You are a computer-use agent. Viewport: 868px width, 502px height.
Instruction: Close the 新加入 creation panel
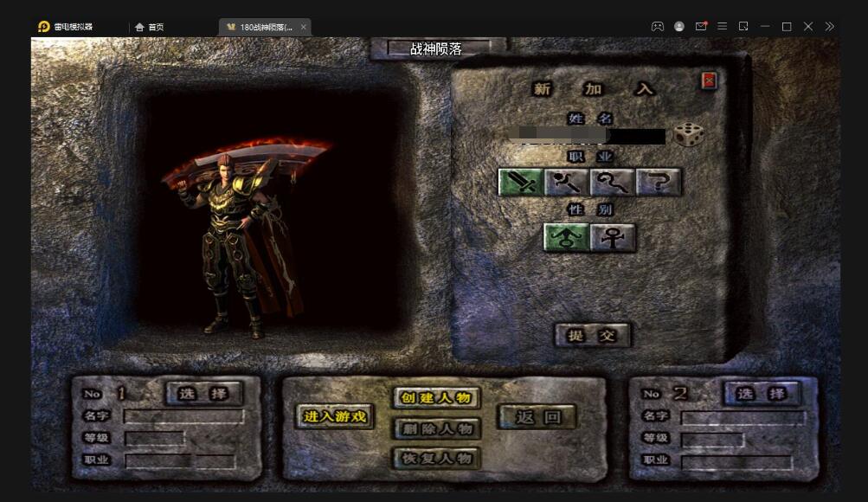(709, 80)
